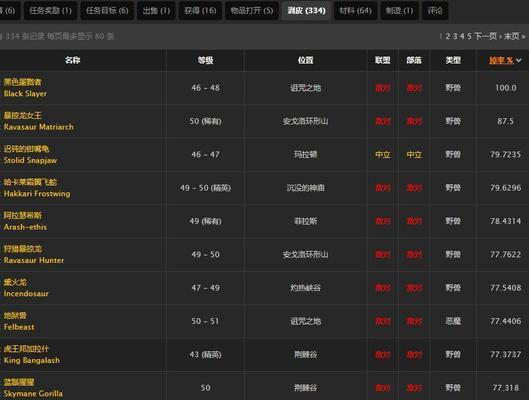529x400 pixels.
Task: Open the 任务奖励 (1) tab
Action: coord(51,10)
